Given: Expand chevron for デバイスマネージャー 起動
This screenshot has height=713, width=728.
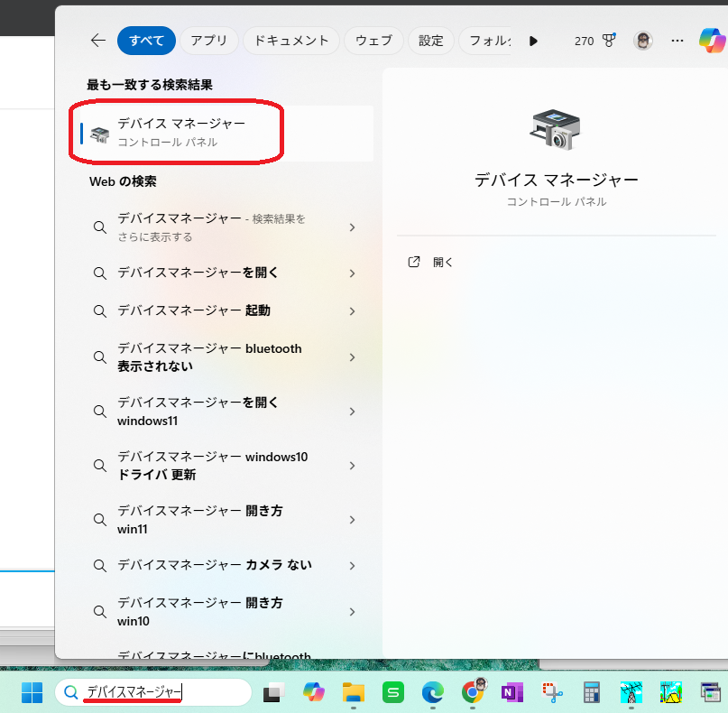Looking at the screenshot, I should click(x=353, y=311).
